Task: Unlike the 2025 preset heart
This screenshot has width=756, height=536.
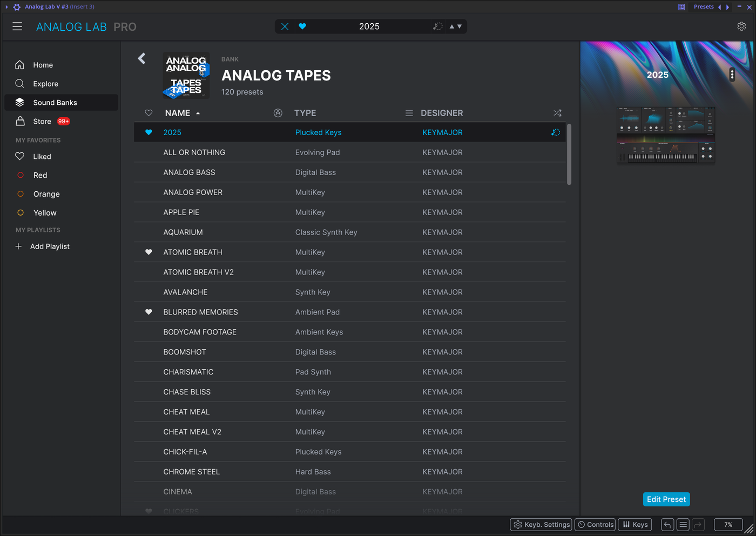Action: tap(148, 132)
